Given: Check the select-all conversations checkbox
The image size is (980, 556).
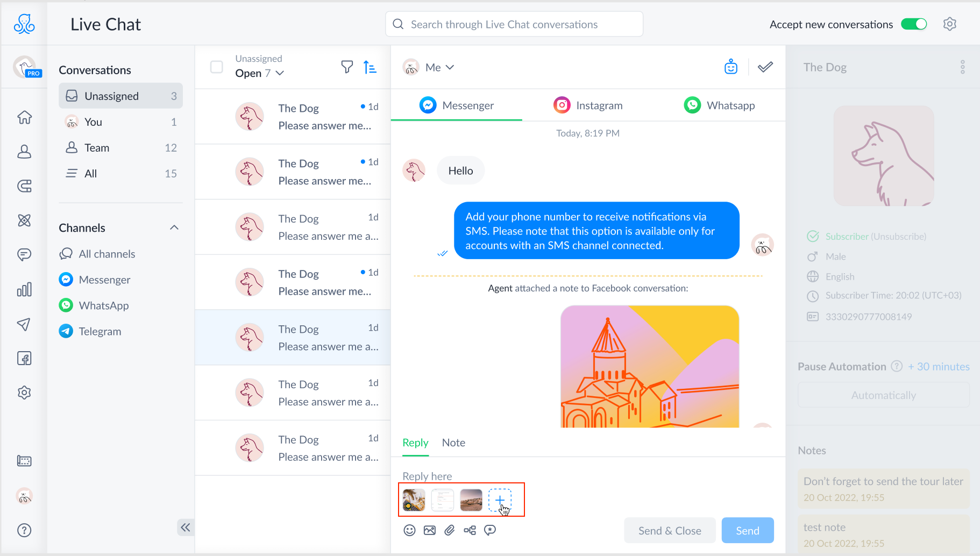Looking at the screenshot, I should click(x=217, y=67).
